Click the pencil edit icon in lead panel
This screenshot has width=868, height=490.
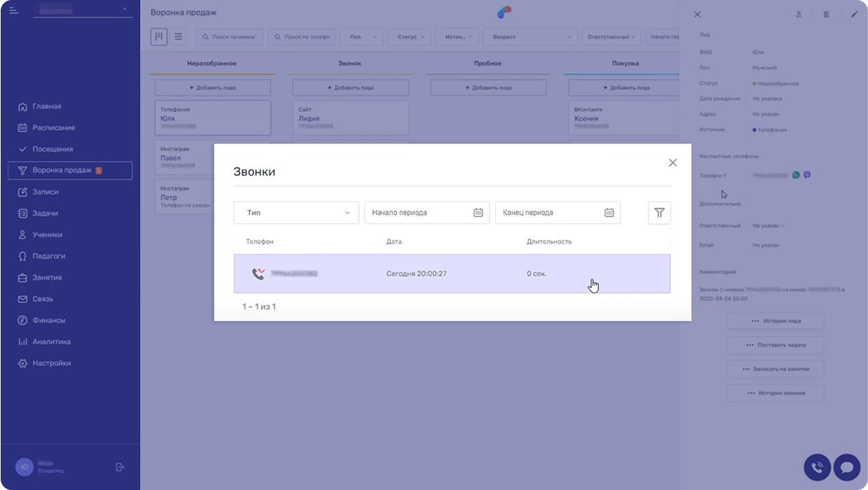[x=854, y=14]
